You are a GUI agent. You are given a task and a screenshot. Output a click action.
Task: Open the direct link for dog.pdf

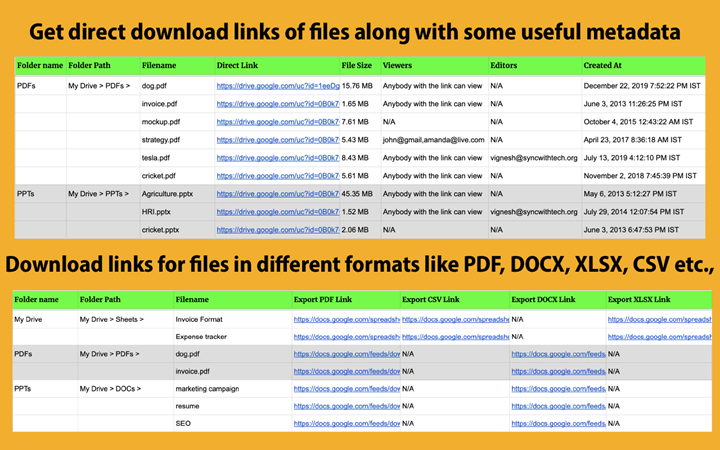click(x=278, y=86)
